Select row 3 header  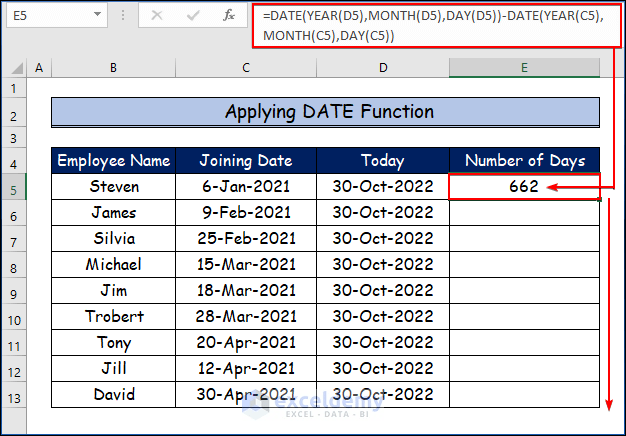coord(14,138)
